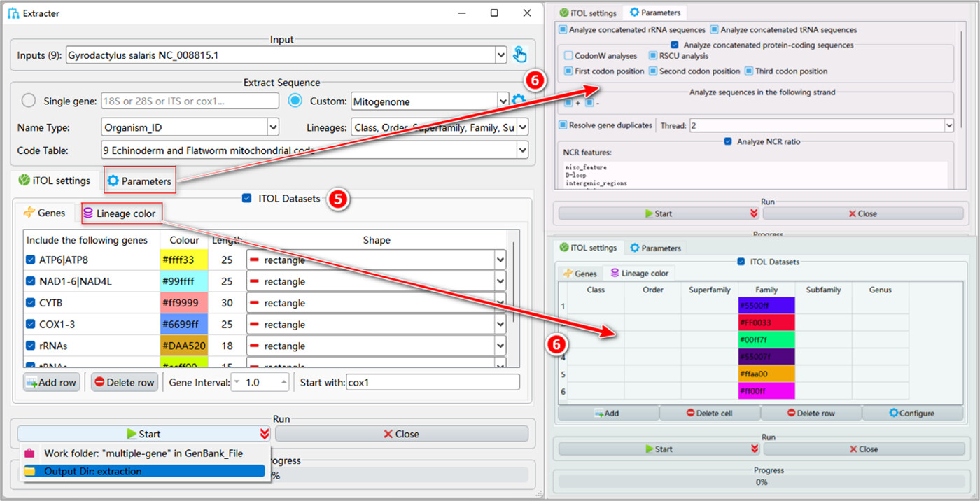Image resolution: width=980 pixels, height=501 pixels.
Task: Click Close in the Extracter Run section
Action: [x=402, y=434]
